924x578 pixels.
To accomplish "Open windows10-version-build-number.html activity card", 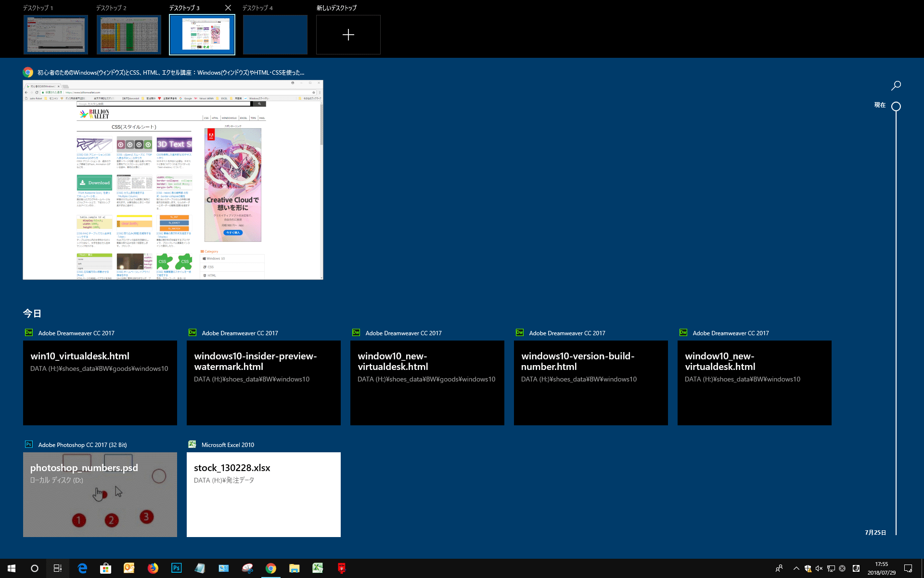I will tap(591, 383).
